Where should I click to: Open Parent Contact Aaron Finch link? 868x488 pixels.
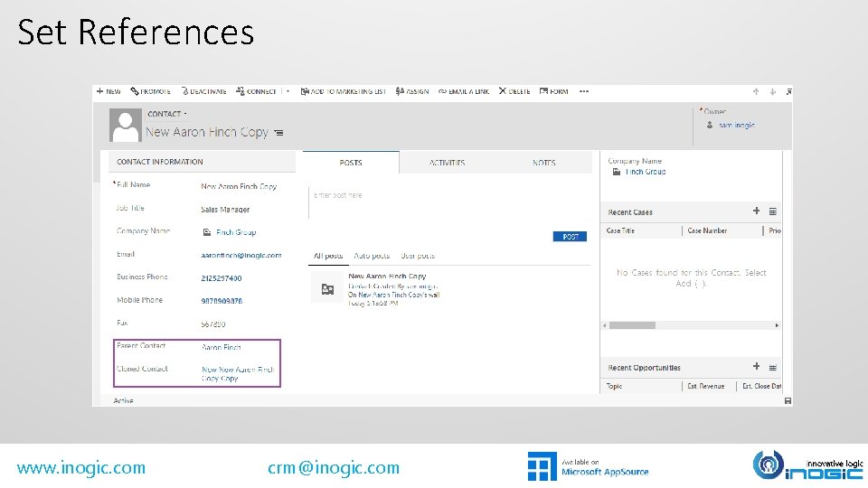click(221, 347)
